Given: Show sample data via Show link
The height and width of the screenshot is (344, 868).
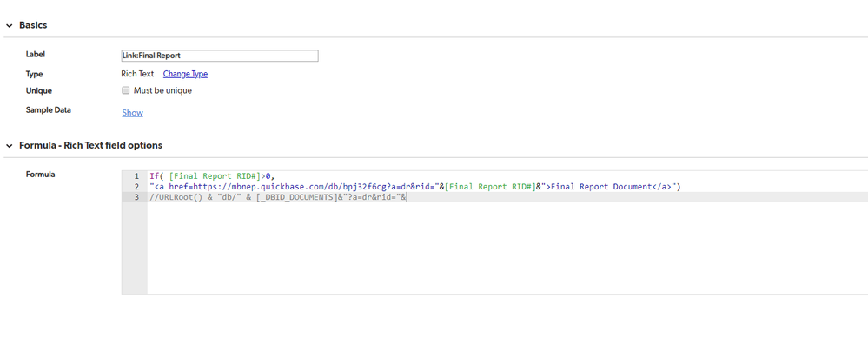Looking at the screenshot, I should pos(132,112).
